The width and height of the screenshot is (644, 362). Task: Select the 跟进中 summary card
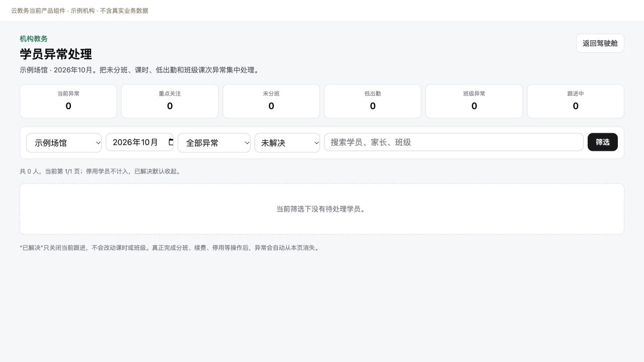(576, 101)
